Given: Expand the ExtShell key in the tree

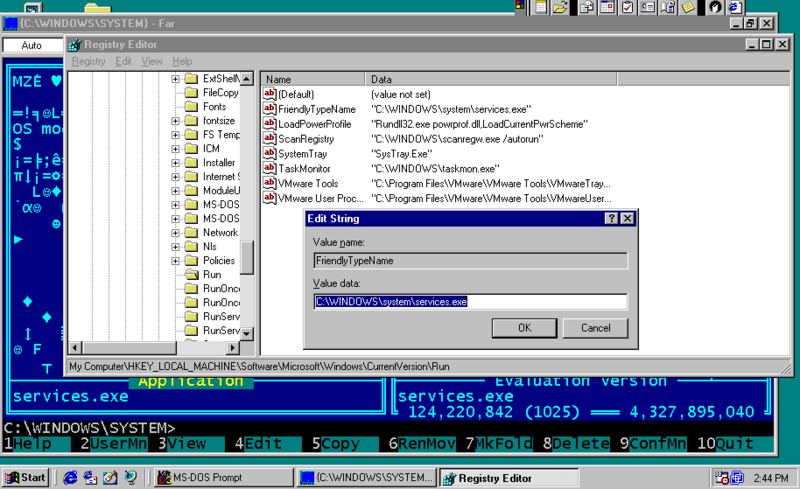Looking at the screenshot, I should (176, 79).
